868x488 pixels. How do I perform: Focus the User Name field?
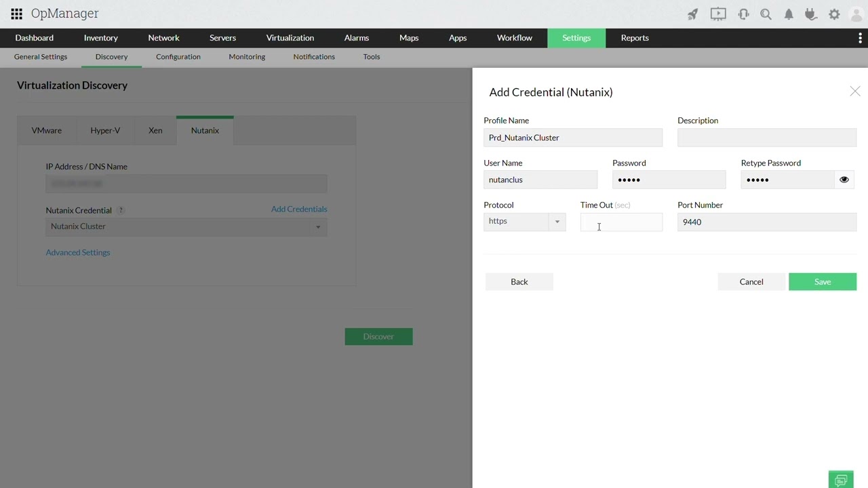[x=540, y=180]
